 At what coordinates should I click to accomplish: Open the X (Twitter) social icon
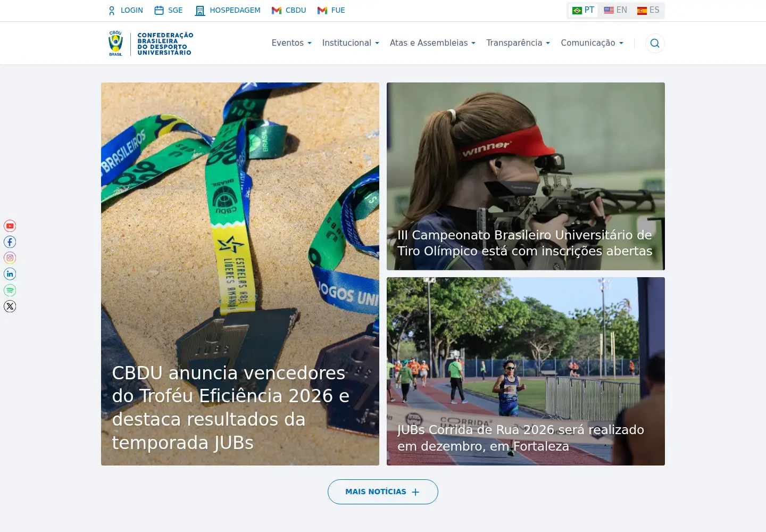(10, 306)
